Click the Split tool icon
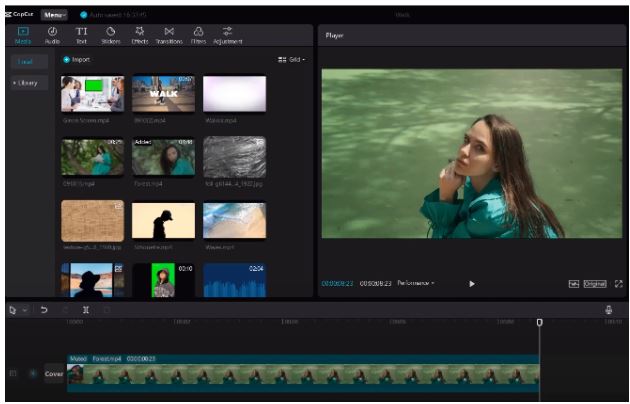 (86, 310)
